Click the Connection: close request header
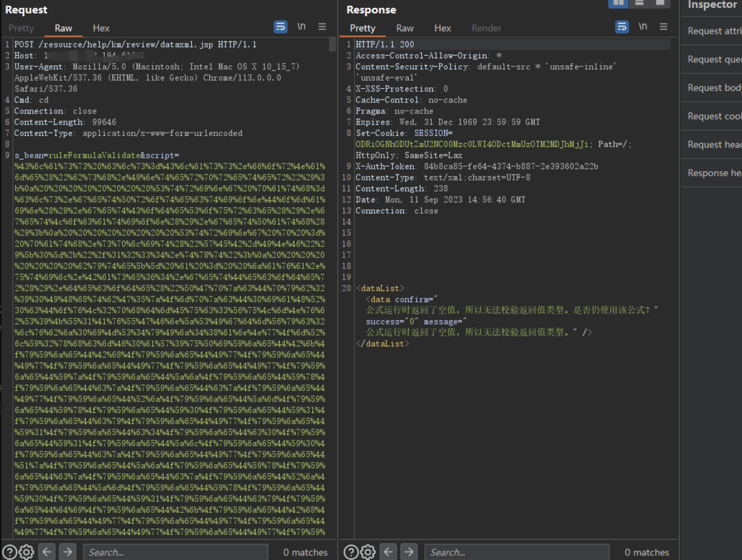Image resolution: width=742 pixels, height=560 pixels. point(55,111)
